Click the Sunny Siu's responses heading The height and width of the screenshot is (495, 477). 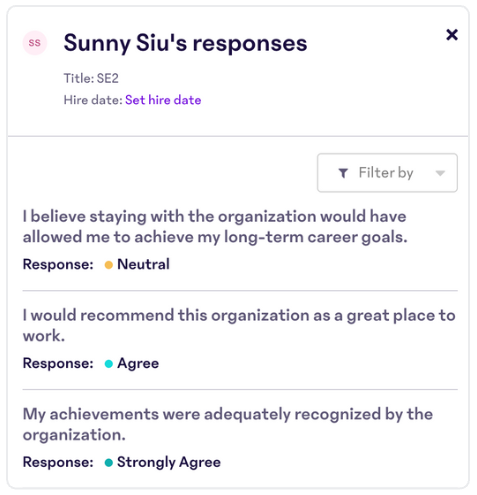coord(185,43)
